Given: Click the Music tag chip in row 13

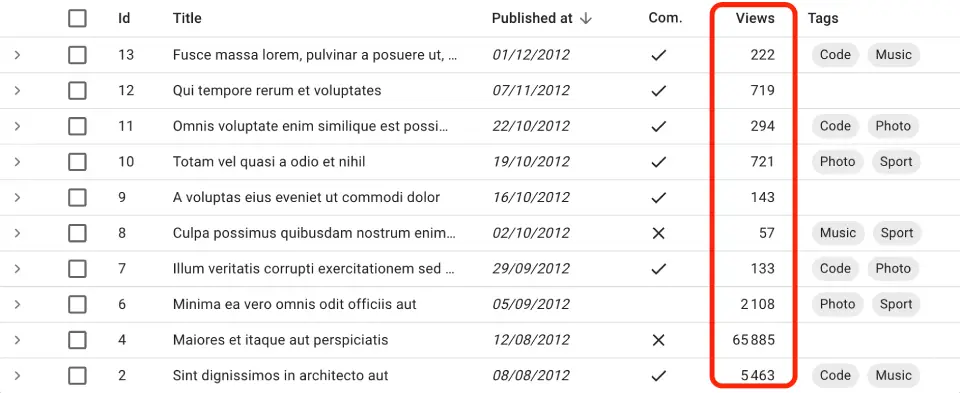Looking at the screenshot, I should tap(893, 55).
